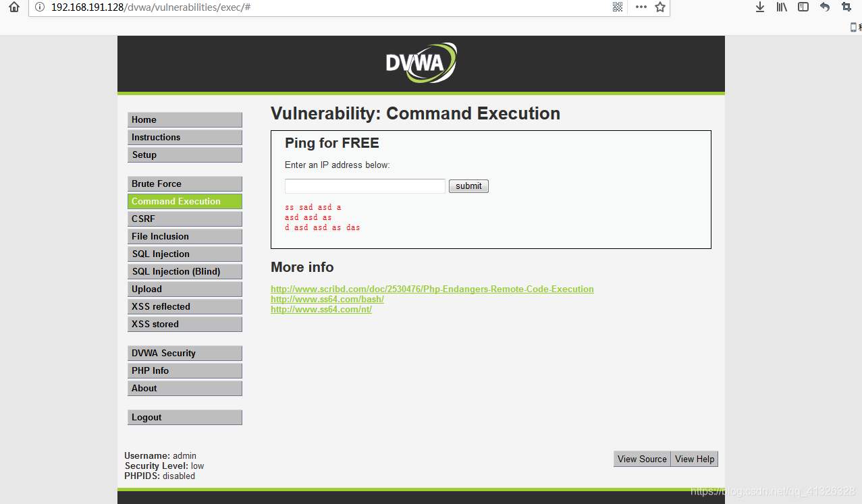
Task: Click the screenshot crop toolbar icon
Action: tap(846, 7)
